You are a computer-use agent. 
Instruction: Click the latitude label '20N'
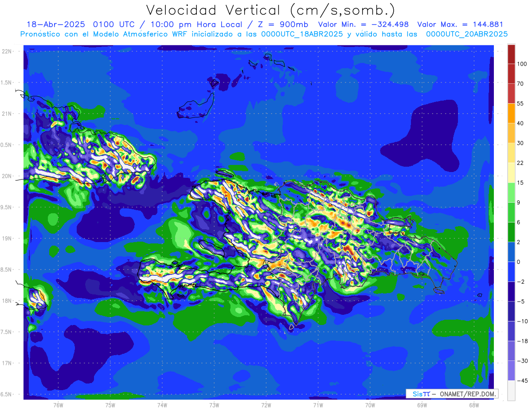pos(7,176)
